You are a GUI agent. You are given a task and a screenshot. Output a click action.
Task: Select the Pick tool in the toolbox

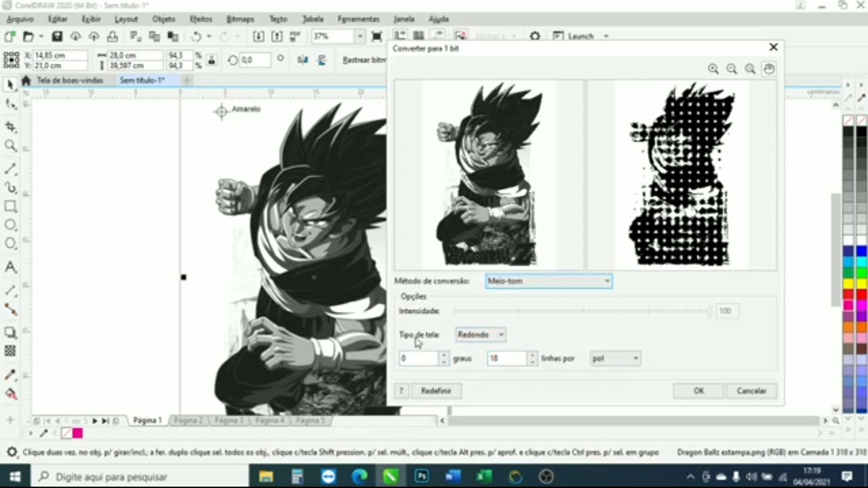point(10,85)
